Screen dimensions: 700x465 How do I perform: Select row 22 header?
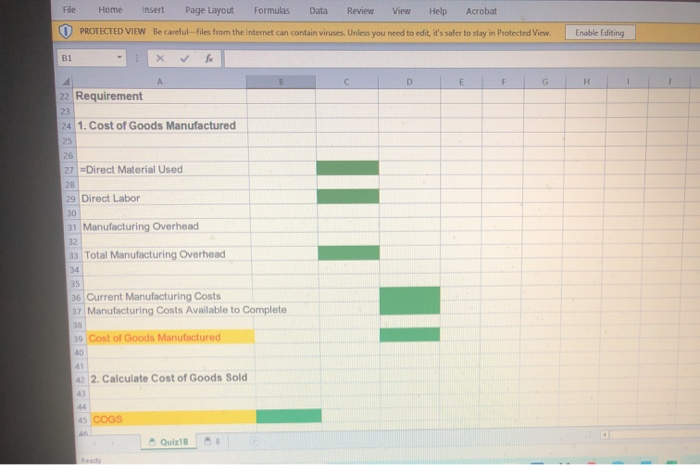coord(65,96)
